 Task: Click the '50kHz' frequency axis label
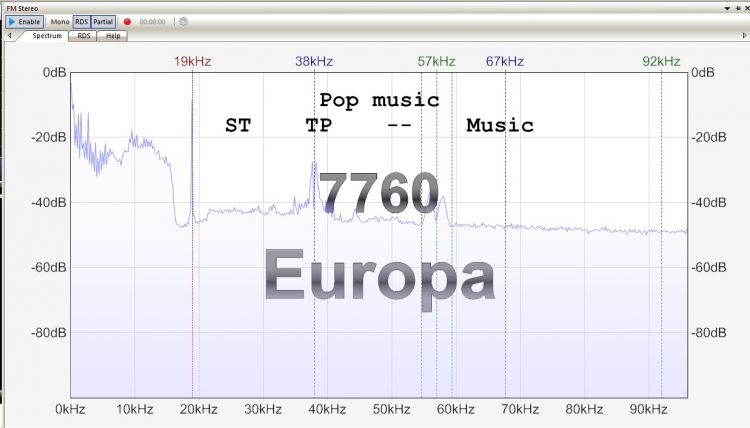coord(392,409)
